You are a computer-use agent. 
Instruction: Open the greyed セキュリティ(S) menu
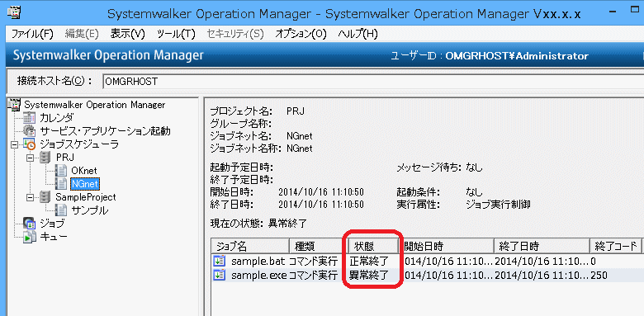(x=235, y=34)
